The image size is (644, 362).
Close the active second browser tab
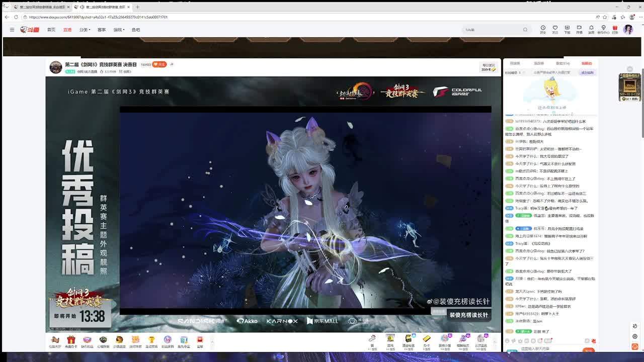point(129,7)
